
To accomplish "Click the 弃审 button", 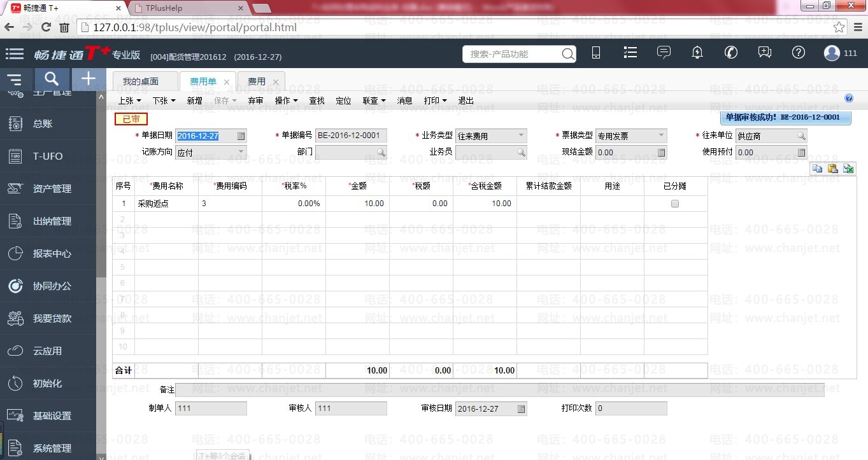I will [255, 101].
